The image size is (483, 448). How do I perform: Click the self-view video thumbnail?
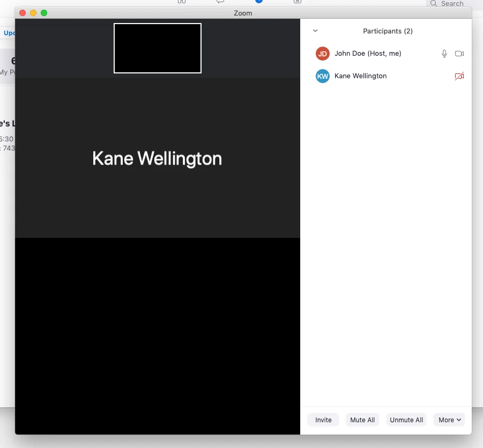(x=158, y=48)
